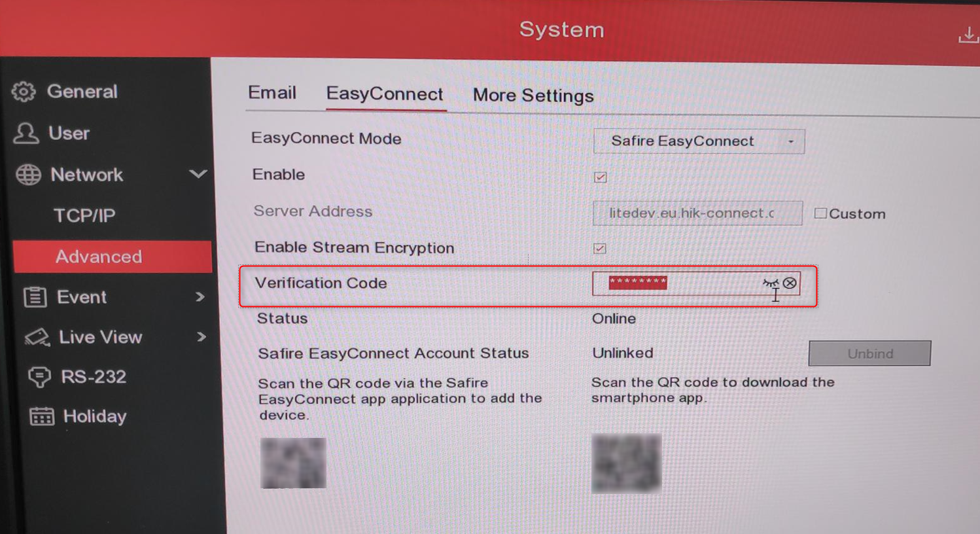980x534 pixels.
Task: Select the Advanced menu item
Action: (x=113, y=257)
